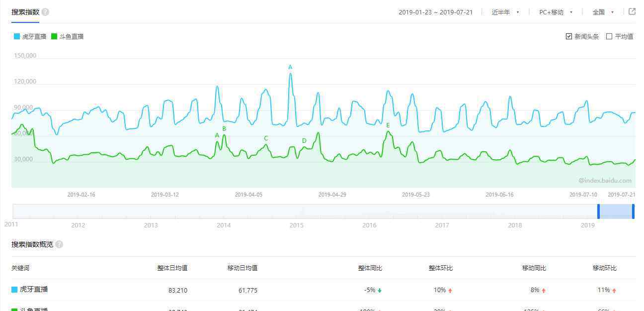The image size is (644, 311).
Task: Open the help icon next to 搜索指数概览
Action: click(59, 244)
